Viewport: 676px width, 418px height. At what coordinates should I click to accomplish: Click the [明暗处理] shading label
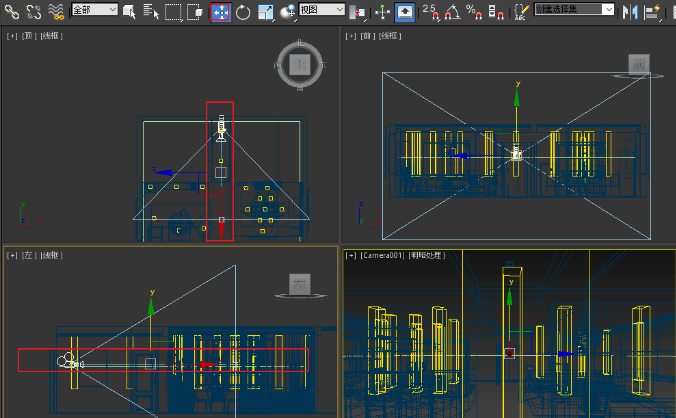427,256
